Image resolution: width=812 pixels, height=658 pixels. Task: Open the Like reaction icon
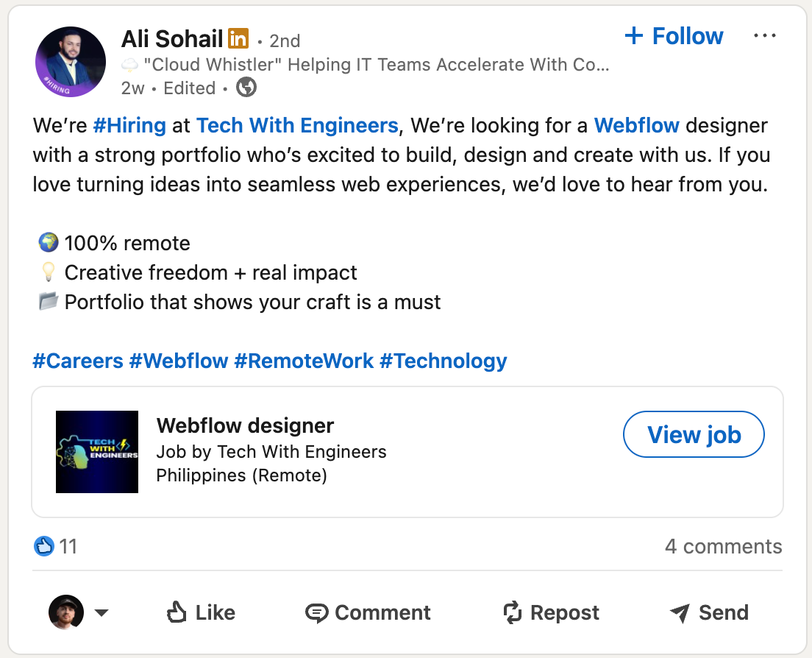[x=177, y=612]
